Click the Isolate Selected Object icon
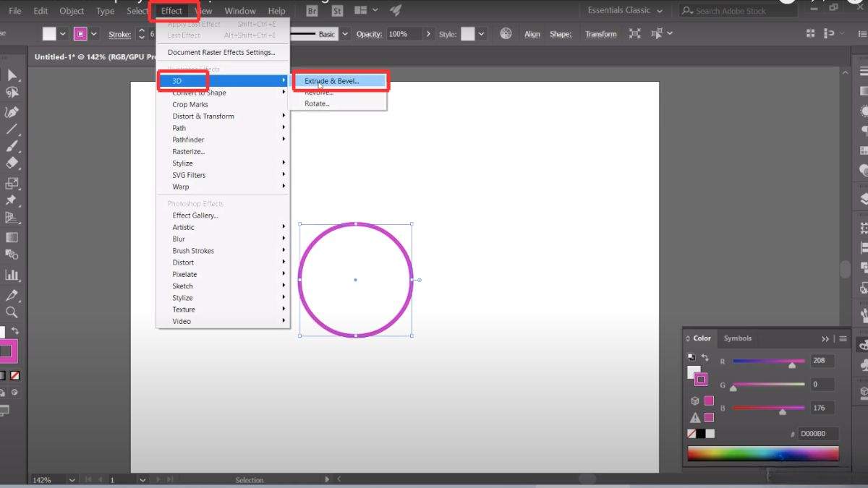The height and width of the screenshot is (488, 868). [x=634, y=34]
